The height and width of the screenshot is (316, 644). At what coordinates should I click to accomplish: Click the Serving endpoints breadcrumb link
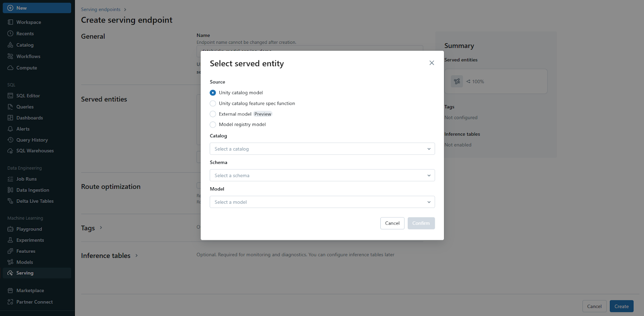[101, 10]
